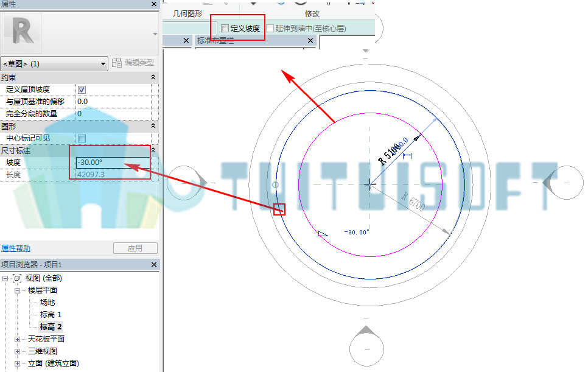Expand the 天花板平面 tree node
Image resolution: width=588 pixels, height=372 pixels.
17,339
